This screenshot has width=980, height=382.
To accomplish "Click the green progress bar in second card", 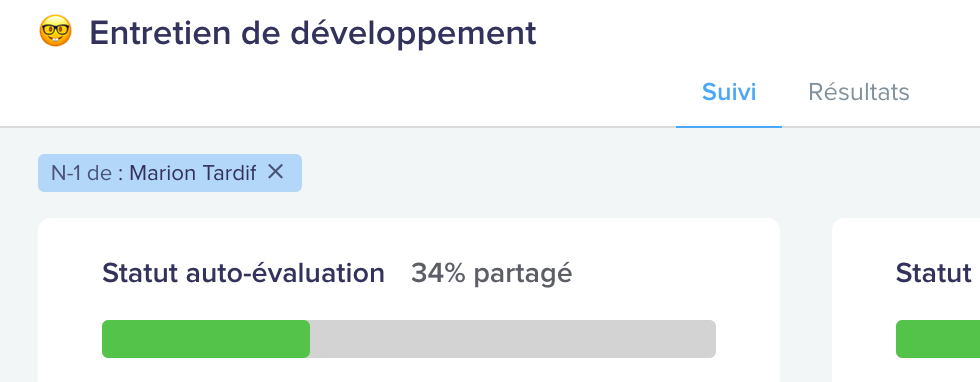I will click(938, 339).
